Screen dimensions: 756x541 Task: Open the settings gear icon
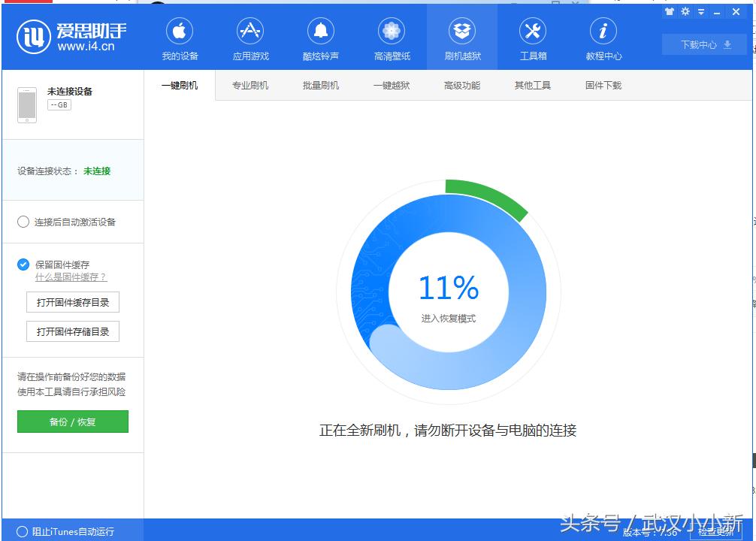(x=685, y=12)
